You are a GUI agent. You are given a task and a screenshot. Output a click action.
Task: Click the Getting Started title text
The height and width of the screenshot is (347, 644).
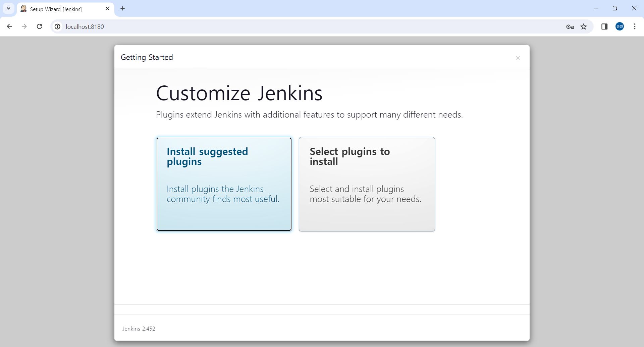coord(147,57)
